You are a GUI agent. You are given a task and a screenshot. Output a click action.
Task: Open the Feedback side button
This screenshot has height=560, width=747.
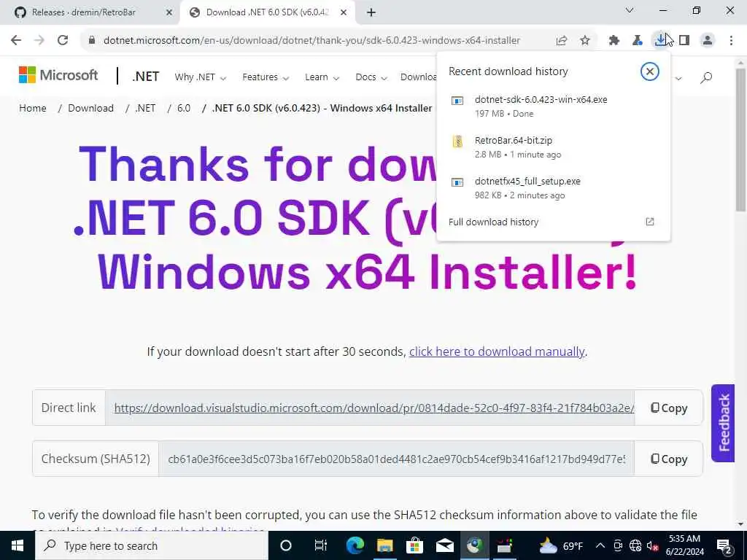(723, 423)
